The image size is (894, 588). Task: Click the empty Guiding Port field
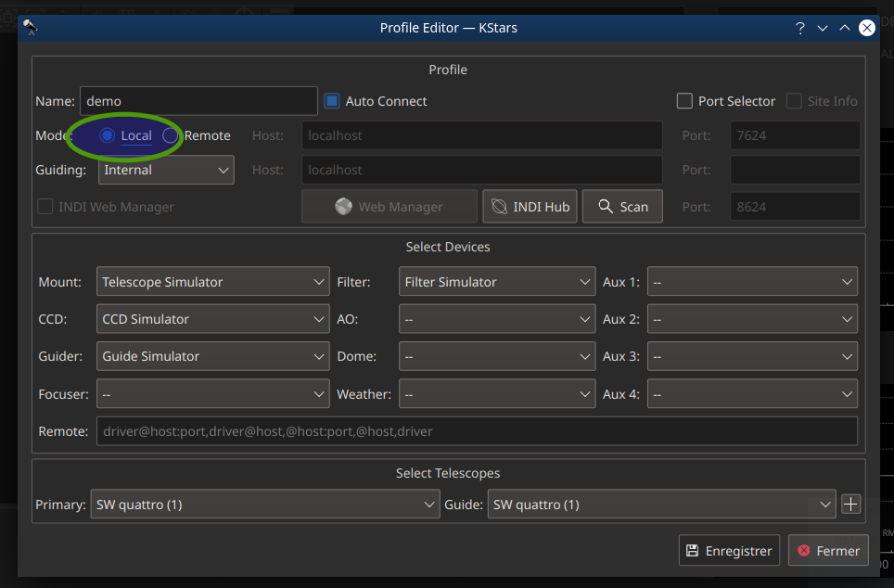tap(795, 170)
